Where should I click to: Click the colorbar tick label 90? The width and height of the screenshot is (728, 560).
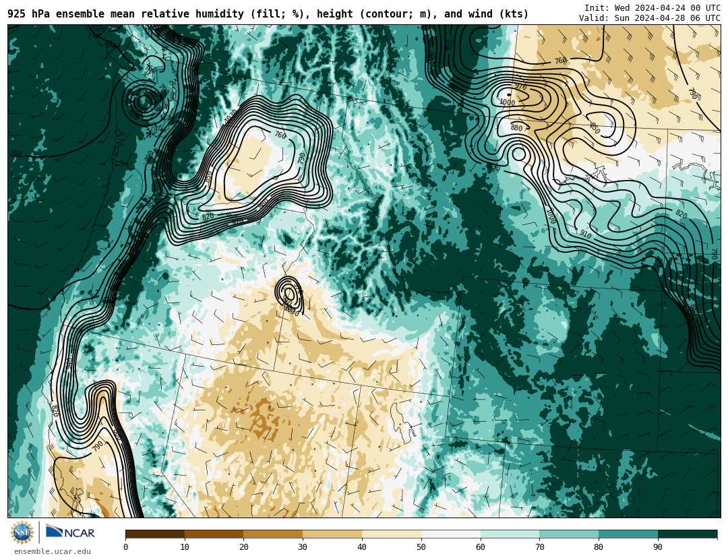click(x=659, y=547)
